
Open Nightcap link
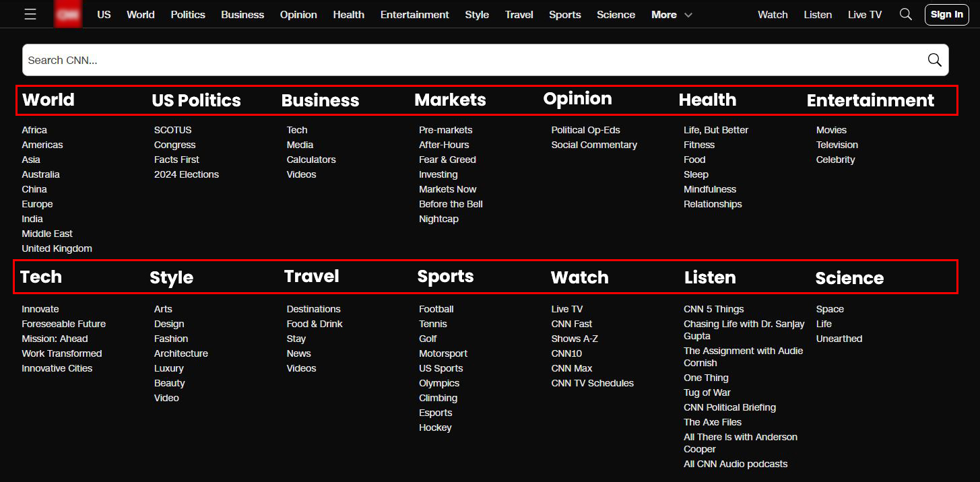[438, 219]
